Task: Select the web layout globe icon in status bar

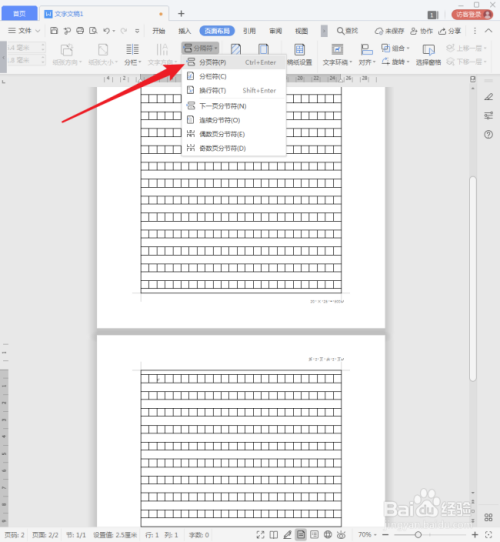Action: (x=328, y=535)
